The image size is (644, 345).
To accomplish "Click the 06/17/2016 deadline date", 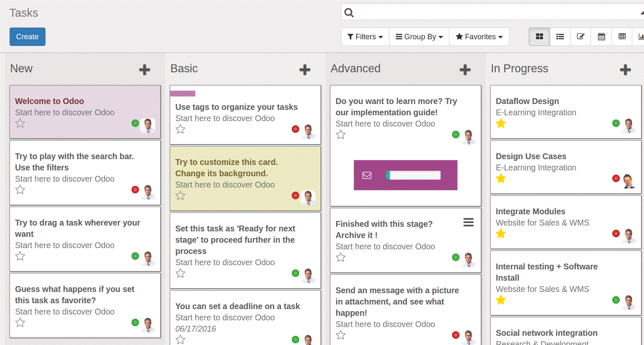I will 196,329.
